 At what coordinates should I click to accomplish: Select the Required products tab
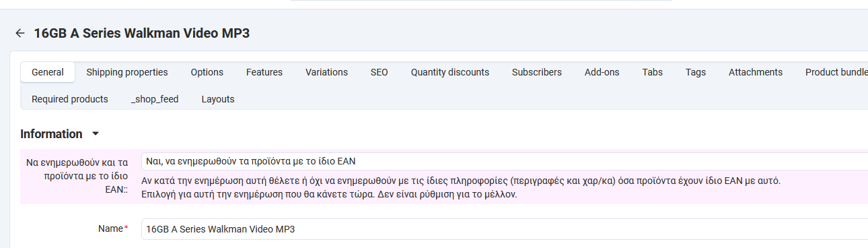(x=70, y=99)
